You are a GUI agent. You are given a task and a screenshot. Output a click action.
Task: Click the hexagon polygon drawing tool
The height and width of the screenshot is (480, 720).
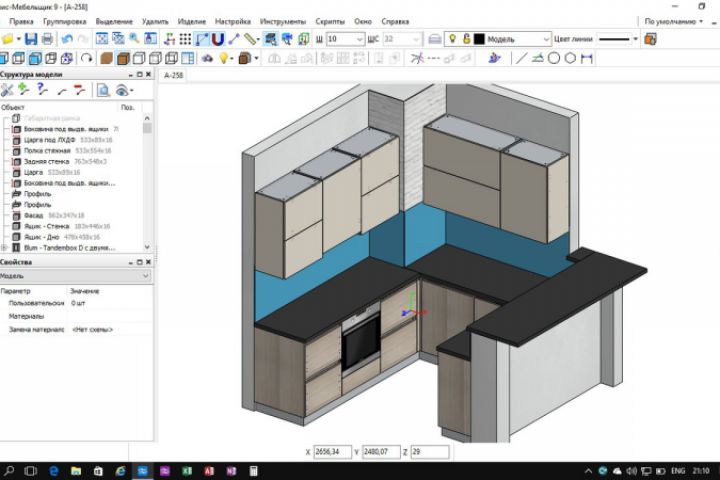(x=570, y=58)
